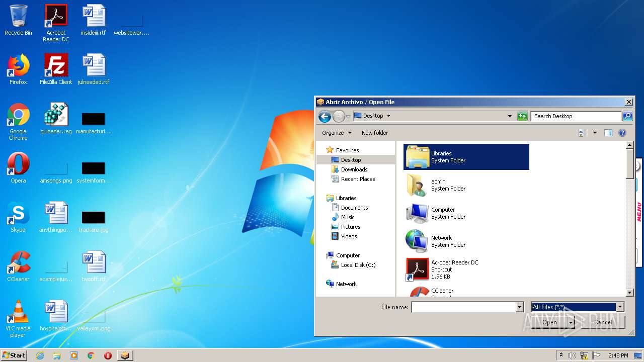Click the volume icon in system tray
644x362 pixels.
(x=572, y=355)
